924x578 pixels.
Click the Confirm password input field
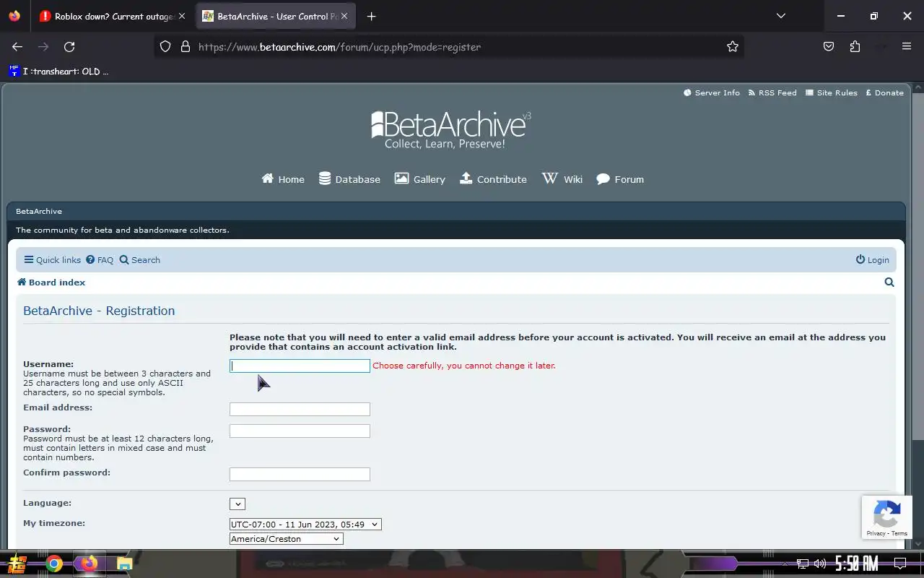point(300,474)
